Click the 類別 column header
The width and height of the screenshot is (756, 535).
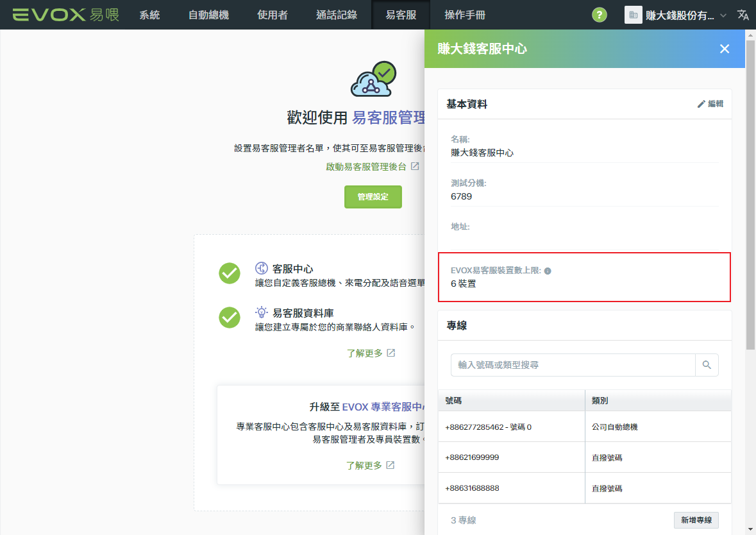pos(659,400)
